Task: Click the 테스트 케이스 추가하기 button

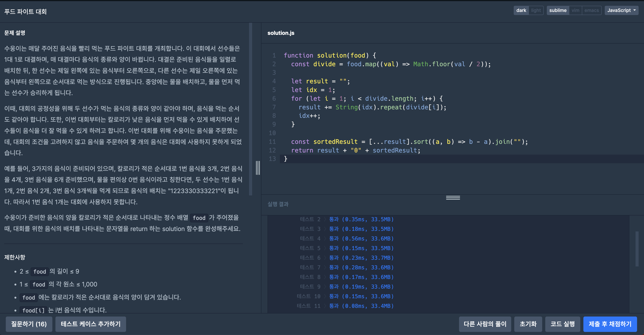Action: 90,324
